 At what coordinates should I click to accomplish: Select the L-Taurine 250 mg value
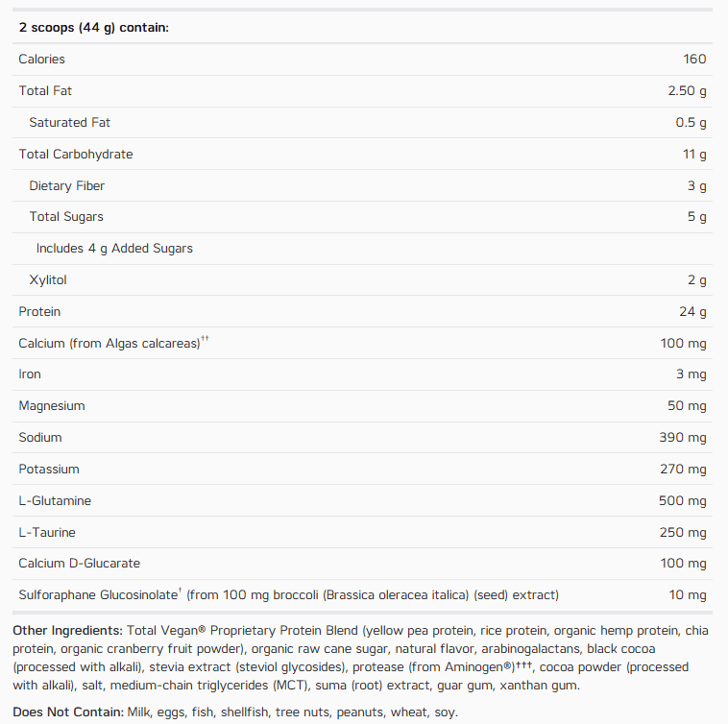[683, 532]
